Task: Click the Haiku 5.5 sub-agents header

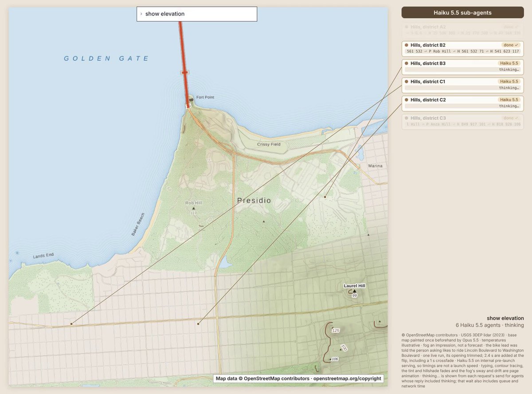Action: pos(463,12)
